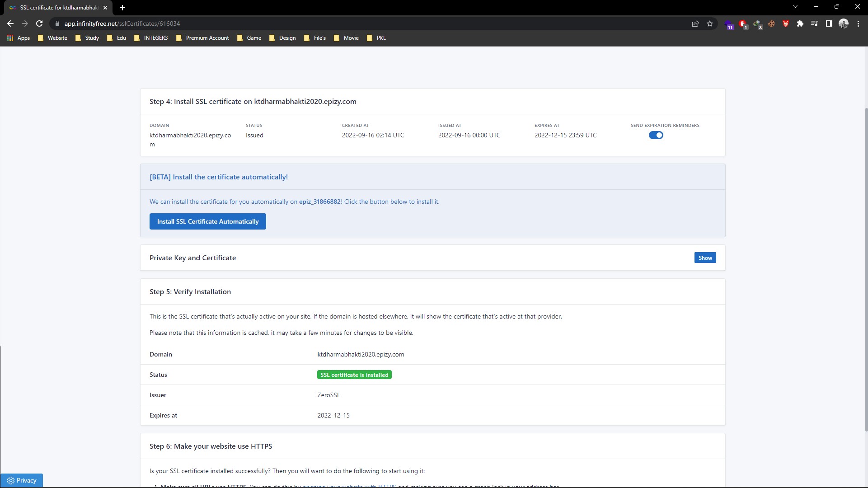Click the 'Step 6: Make your website use HTTPS' heading
This screenshot has height=488, width=868.
tap(211, 446)
